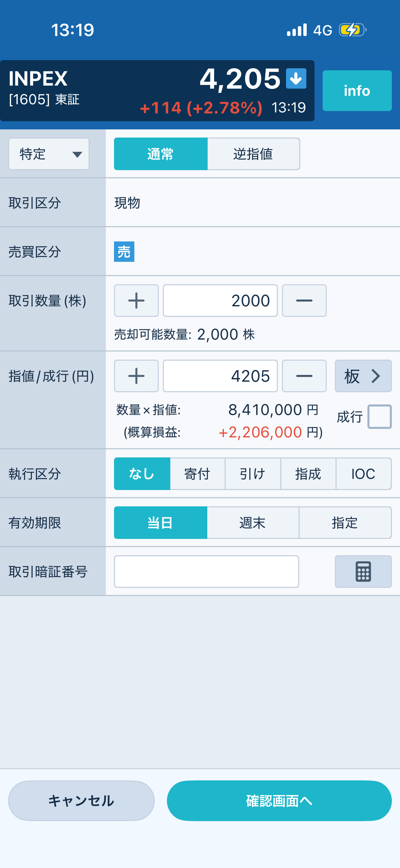The height and width of the screenshot is (868, 400).
Task: Tap the calculator keypad icon for PIN entry
Action: (x=363, y=572)
